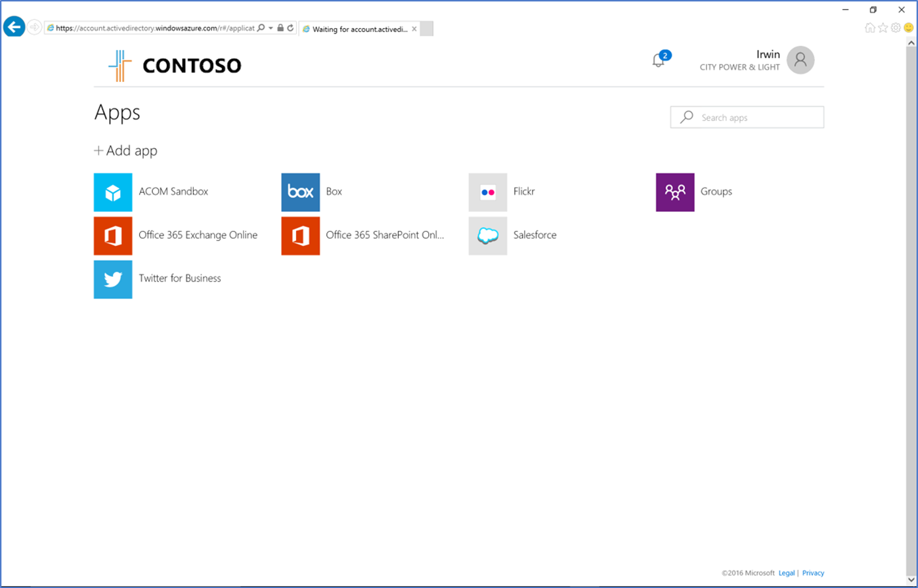Image resolution: width=918 pixels, height=588 pixels.
Task: Click the lock security icon in the address bar
Action: (x=280, y=28)
